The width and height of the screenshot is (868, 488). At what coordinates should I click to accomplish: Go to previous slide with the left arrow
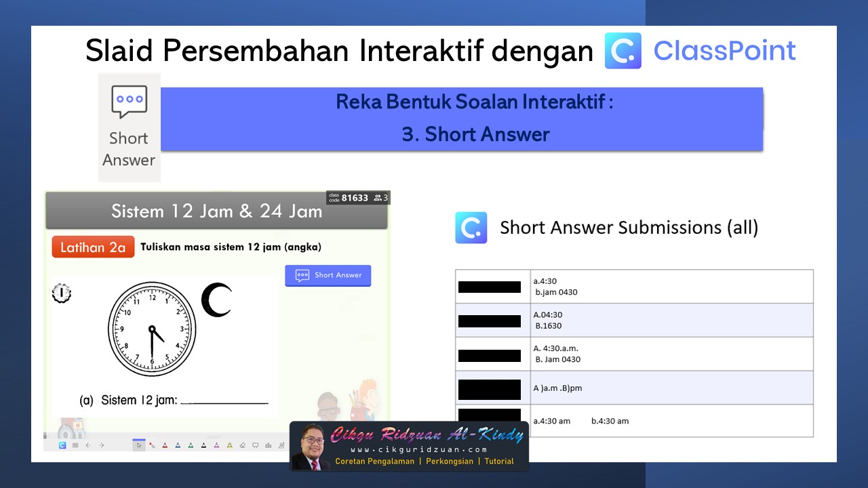click(87, 445)
